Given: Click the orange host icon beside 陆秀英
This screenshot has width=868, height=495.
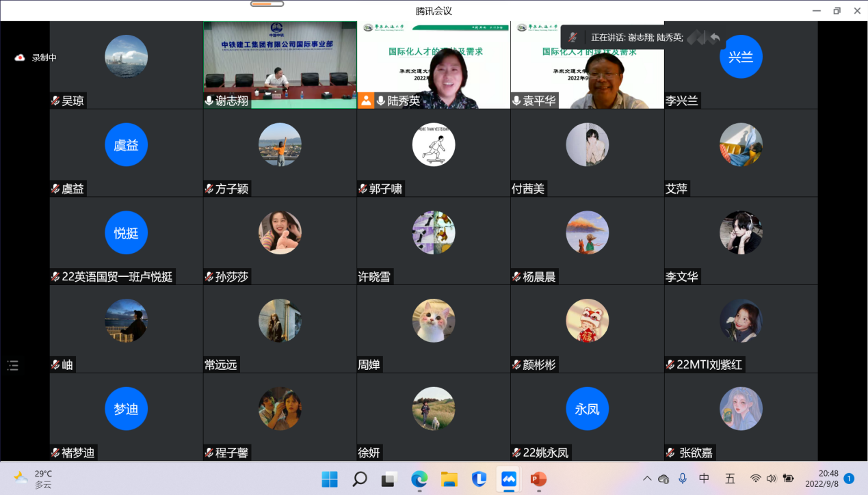Looking at the screenshot, I should click(367, 101).
